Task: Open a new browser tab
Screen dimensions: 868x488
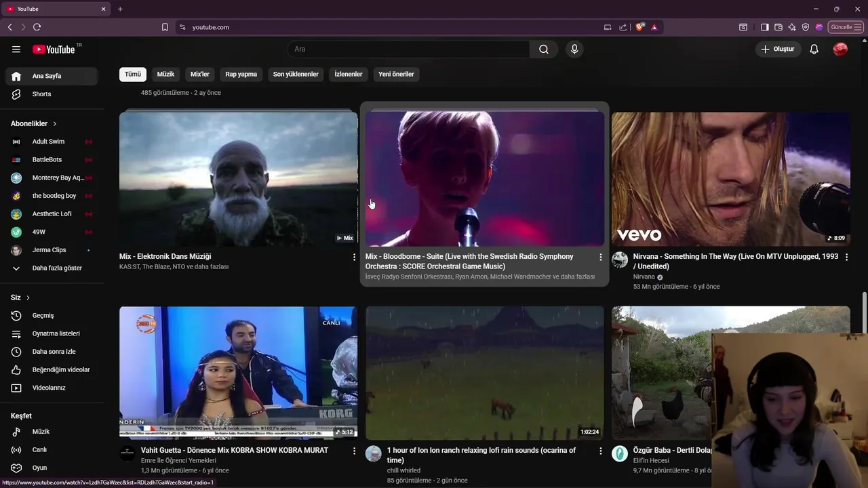Action: click(120, 9)
